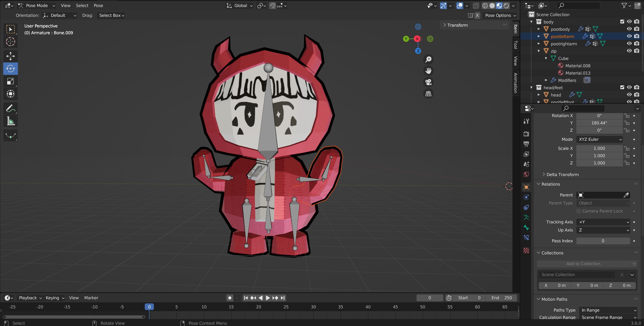
Task: Open the Pose Mode dropdown
Action: tap(36, 6)
